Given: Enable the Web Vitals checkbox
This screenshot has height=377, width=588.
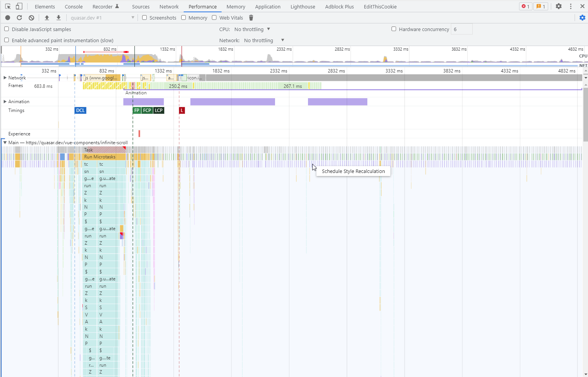Looking at the screenshot, I should [214, 18].
